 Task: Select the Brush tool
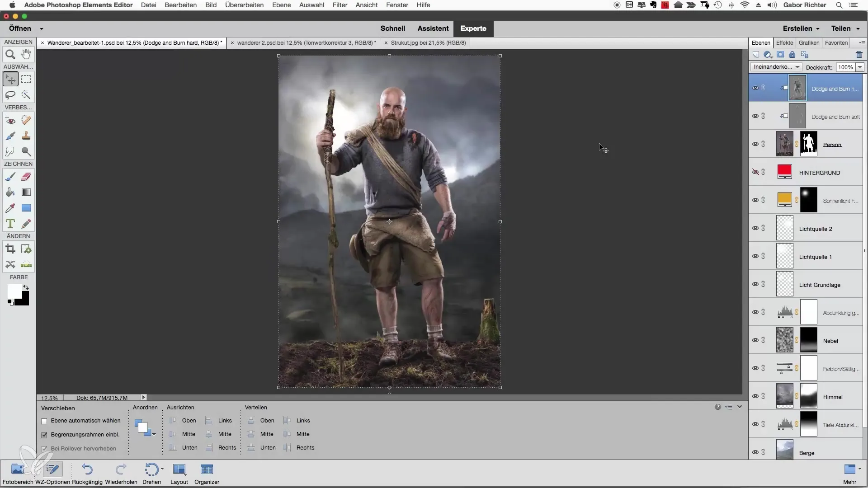tap(10, 177)
